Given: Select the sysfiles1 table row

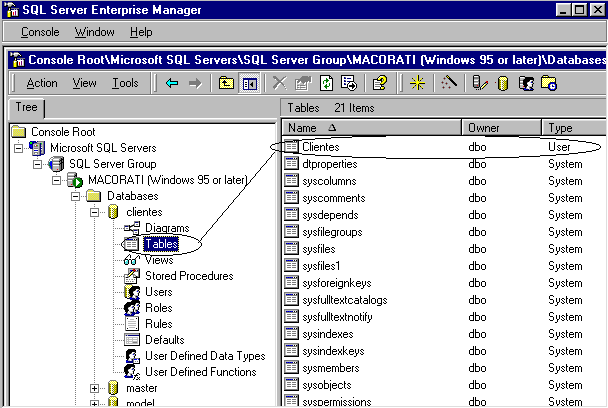Looking at the screenshot, I should (444, 266).
